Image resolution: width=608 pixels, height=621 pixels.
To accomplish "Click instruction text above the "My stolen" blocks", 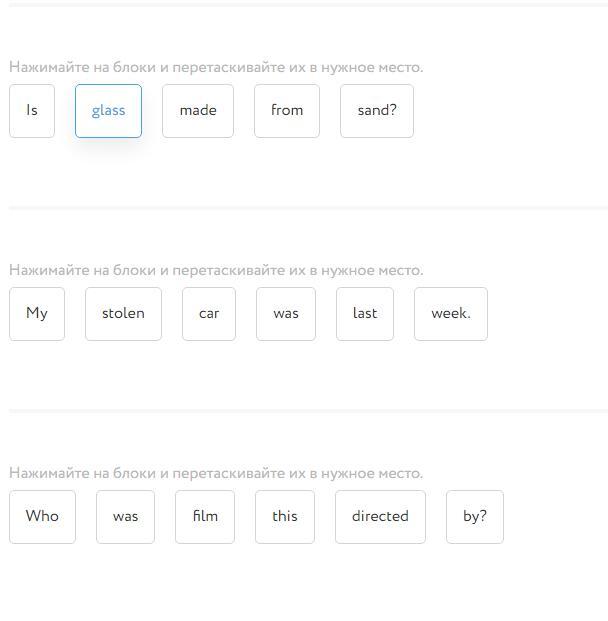I will (x=216, y=271).
